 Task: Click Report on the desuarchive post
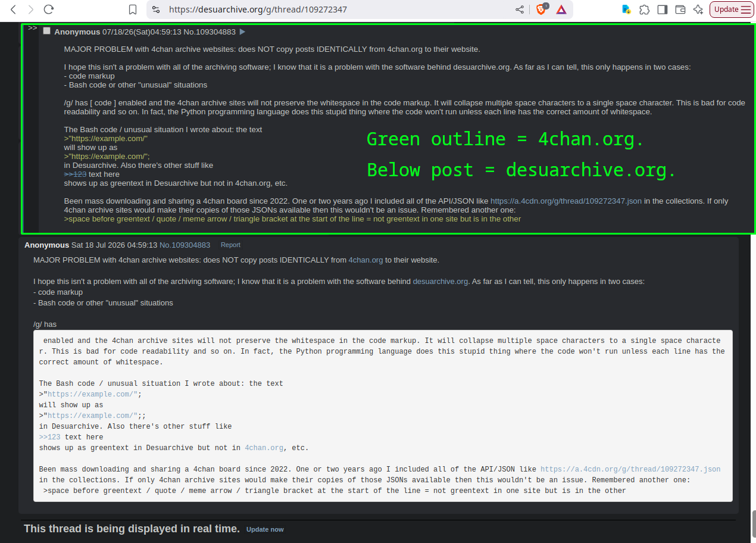tap(230, 245)
